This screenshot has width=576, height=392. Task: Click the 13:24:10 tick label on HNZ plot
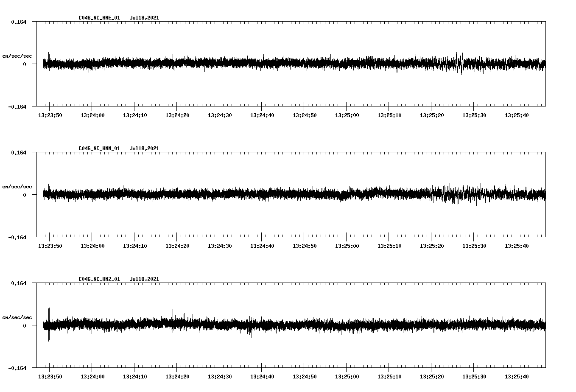[x=135, y=377]
